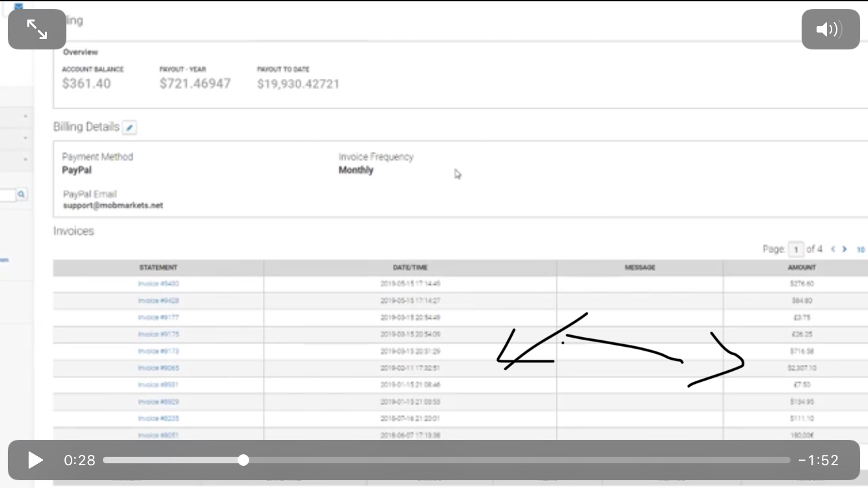Click the PayPal payment method value

77,170
